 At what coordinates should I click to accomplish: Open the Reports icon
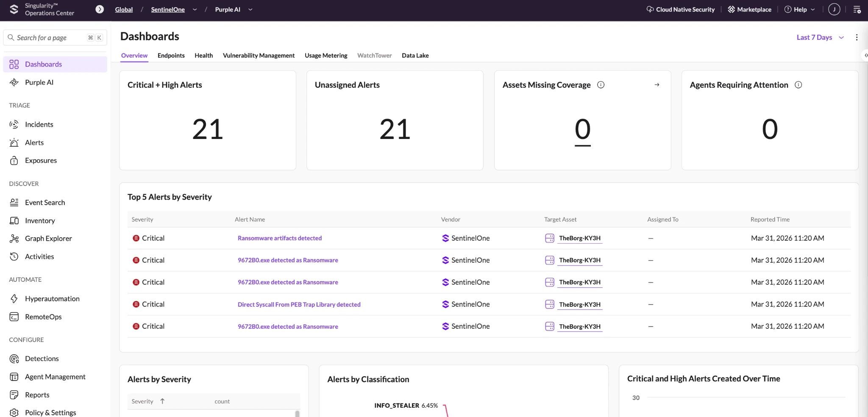pyautogui.click(x=14, y=395)
